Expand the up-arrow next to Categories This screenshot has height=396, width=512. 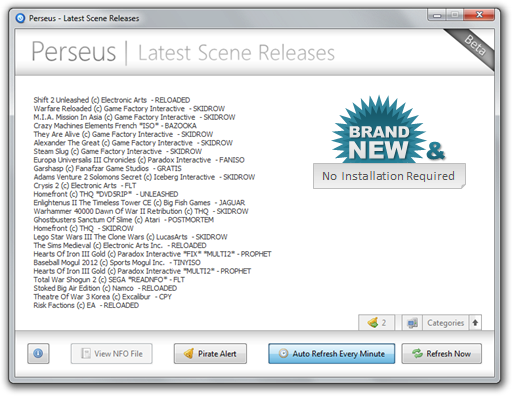[x=475, y=323]
